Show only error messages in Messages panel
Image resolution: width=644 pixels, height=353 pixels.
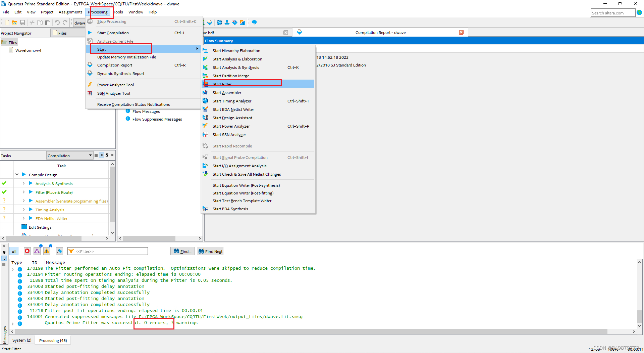click(27, 251)
